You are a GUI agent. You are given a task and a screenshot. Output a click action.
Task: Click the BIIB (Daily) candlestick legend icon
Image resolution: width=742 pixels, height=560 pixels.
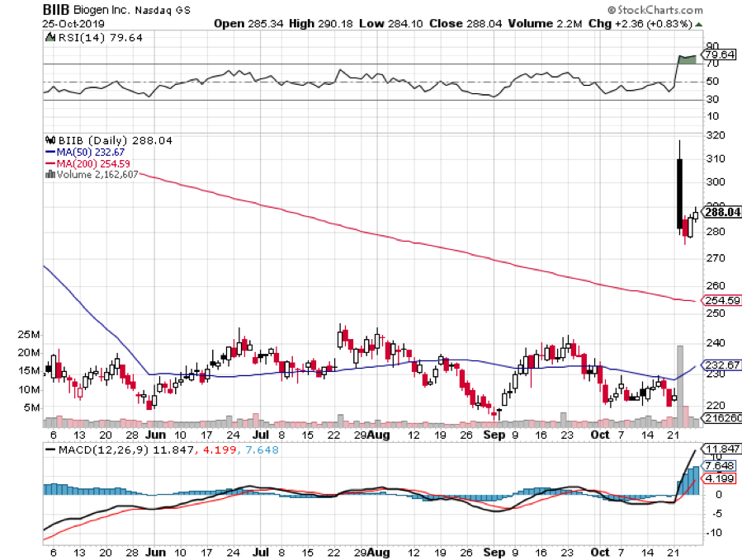pos(50,141)
